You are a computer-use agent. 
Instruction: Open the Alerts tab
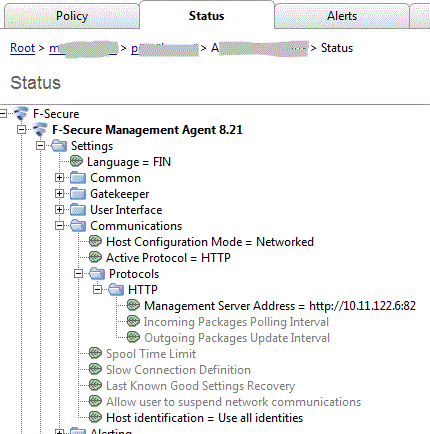pos(342,16)
